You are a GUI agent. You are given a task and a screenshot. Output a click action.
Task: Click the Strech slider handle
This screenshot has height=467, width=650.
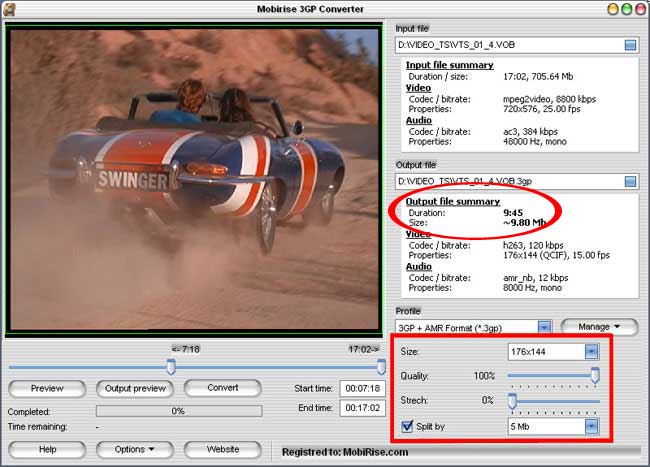(512, 401)
